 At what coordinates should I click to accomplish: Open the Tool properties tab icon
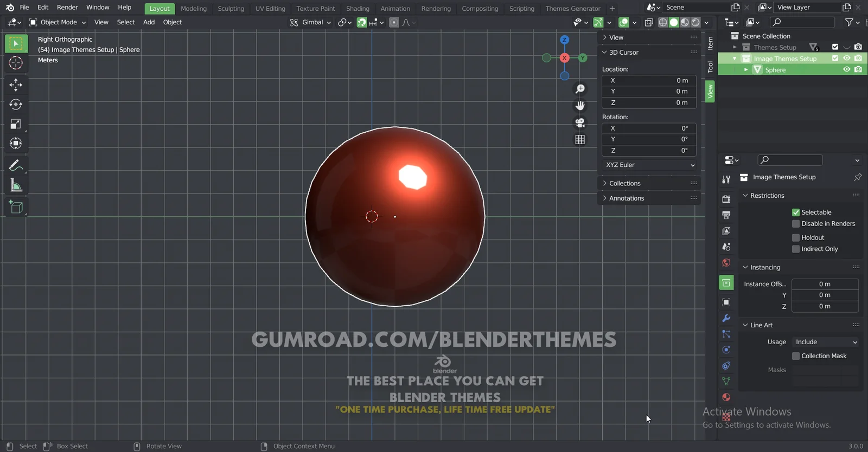pyautogui.click(x=726, y=179)
